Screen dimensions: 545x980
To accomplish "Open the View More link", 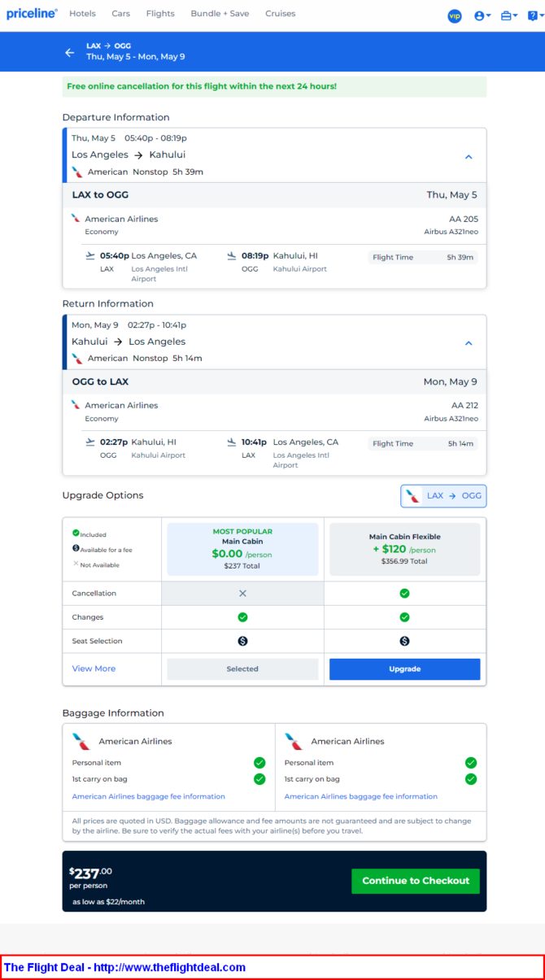I will [x=94, y=669].
